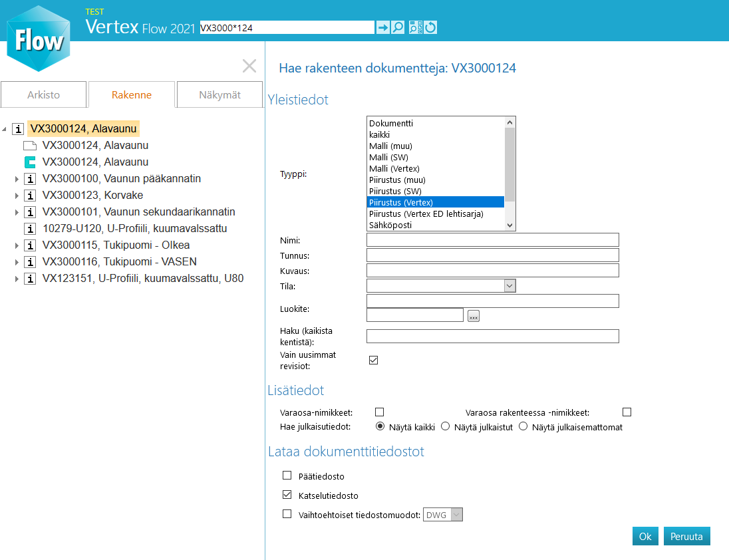Uncheck the Vain uusimmat revisiot checkbox
The height and width of the screenshot is (560, 729).
[x=374, y=360]
